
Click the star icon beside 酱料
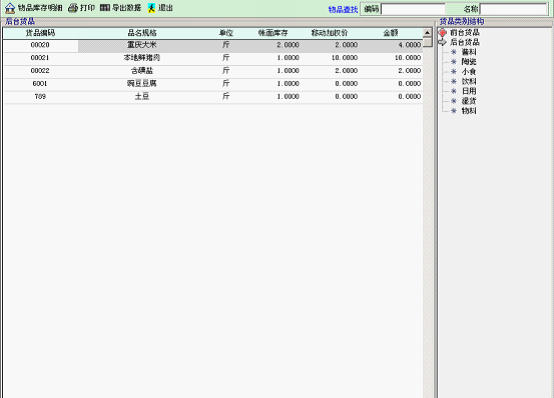(x=454, y=52)
